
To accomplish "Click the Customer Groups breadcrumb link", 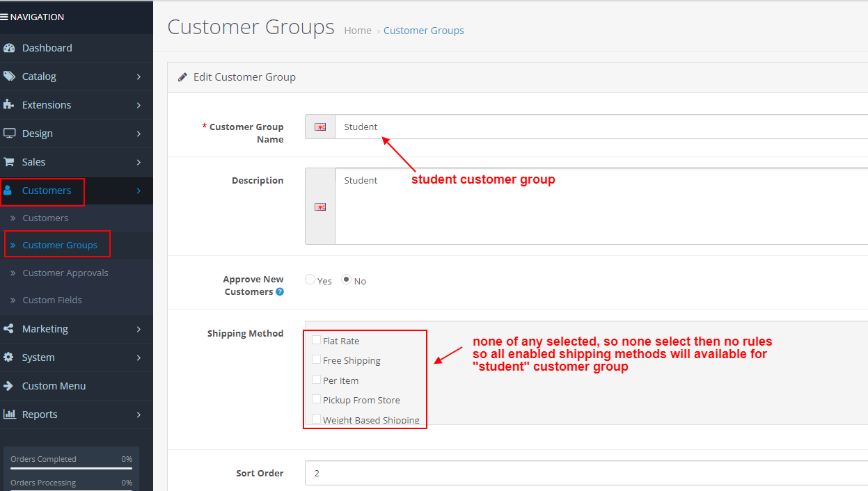I will [423, 31].
